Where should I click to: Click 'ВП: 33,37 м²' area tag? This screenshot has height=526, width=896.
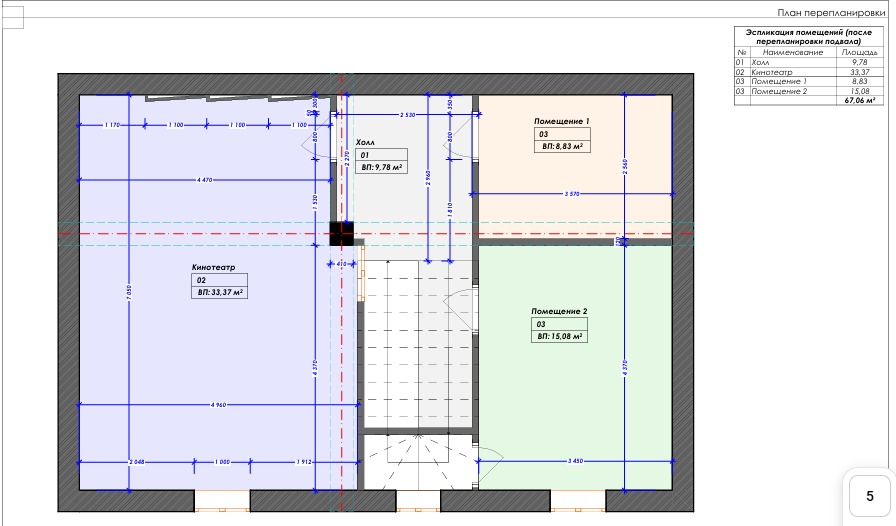click(x=219, y=293)
